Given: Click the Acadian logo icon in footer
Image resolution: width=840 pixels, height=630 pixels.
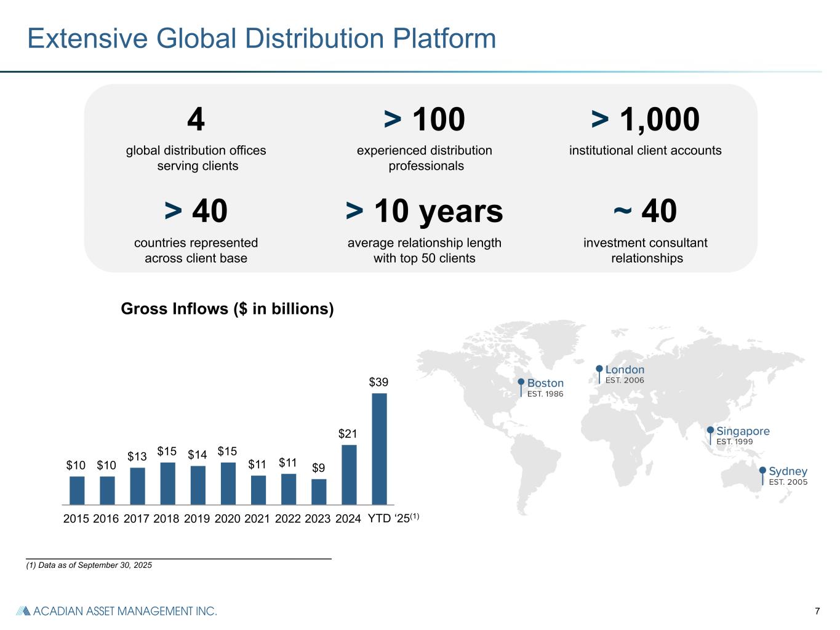Looking at the screenshot, I should [x=23, y=611].
